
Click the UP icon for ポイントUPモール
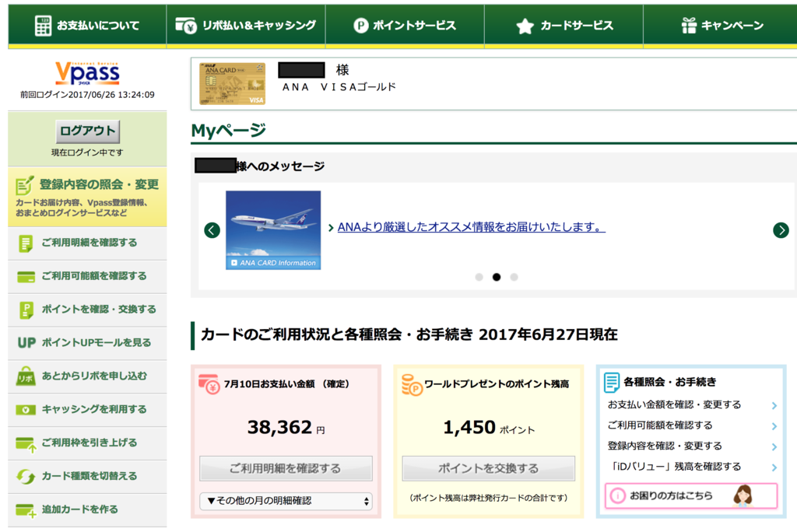click(x=26, y=343)
